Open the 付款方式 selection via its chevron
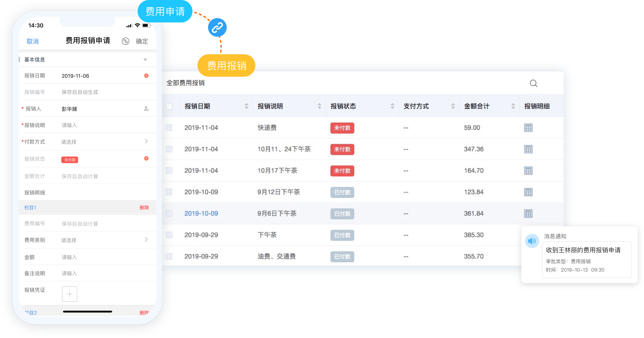 click(x=146, y=142)
